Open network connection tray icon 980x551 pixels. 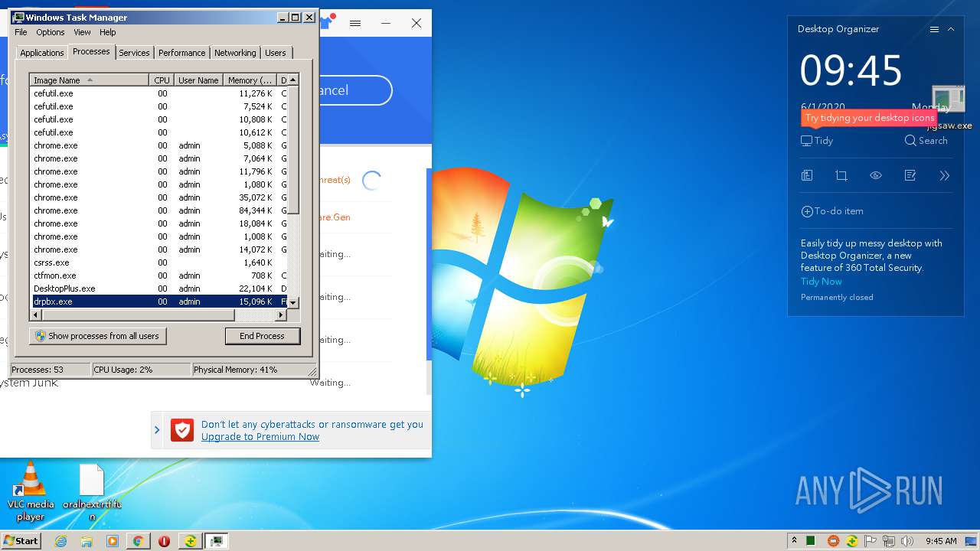(x=890, y=541)
